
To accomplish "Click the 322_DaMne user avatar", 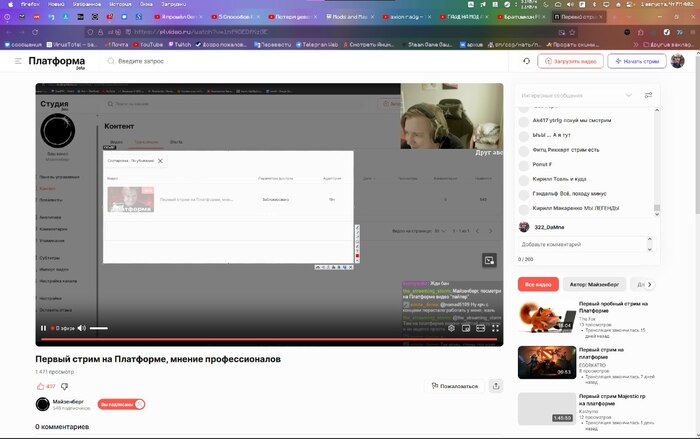I will [524, 227].
